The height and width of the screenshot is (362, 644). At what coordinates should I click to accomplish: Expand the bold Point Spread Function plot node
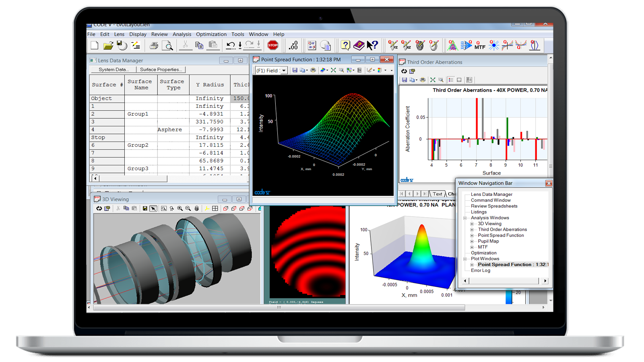472,265
